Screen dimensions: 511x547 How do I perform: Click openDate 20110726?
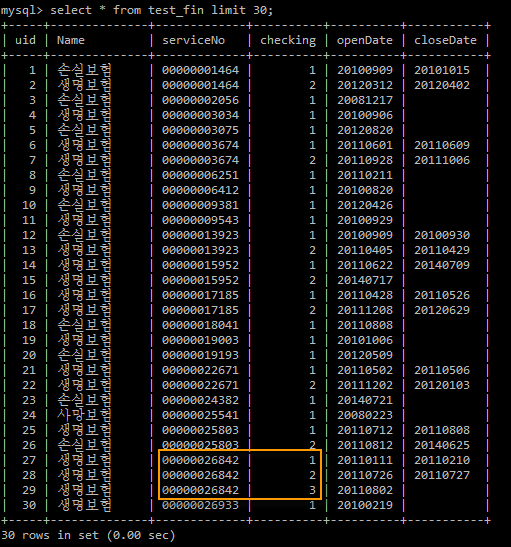(365, 475)
